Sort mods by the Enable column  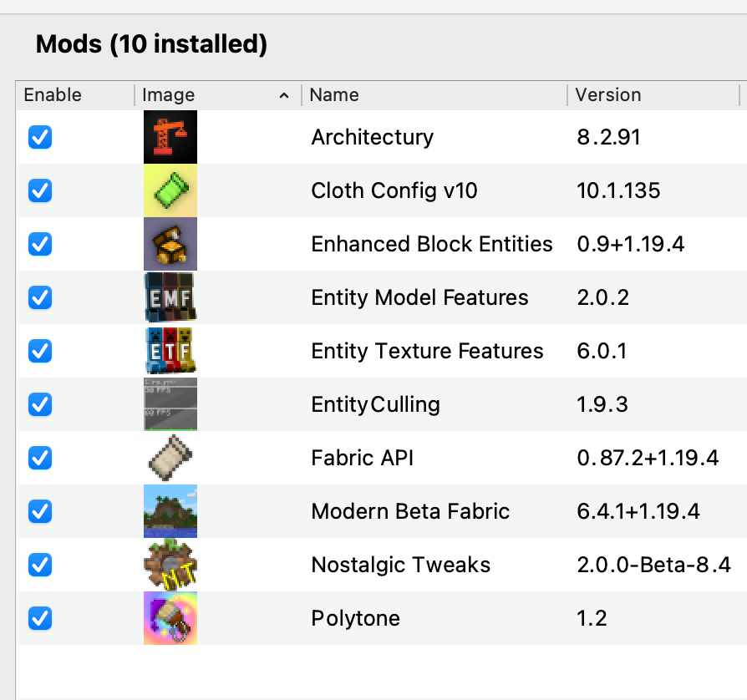pyautogui.click(x=75, y=95)
